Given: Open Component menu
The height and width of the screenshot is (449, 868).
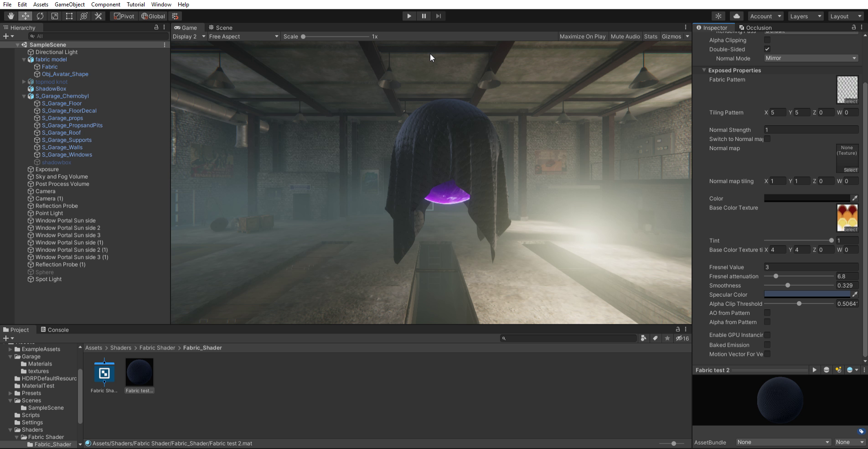Looking at the screenshot, I should pos(106,4).
